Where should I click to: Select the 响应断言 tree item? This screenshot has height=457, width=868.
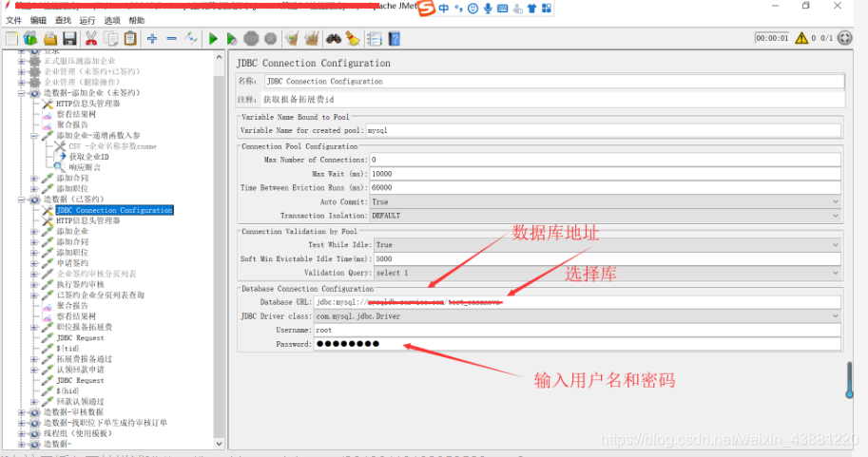(x=85, y=167)
